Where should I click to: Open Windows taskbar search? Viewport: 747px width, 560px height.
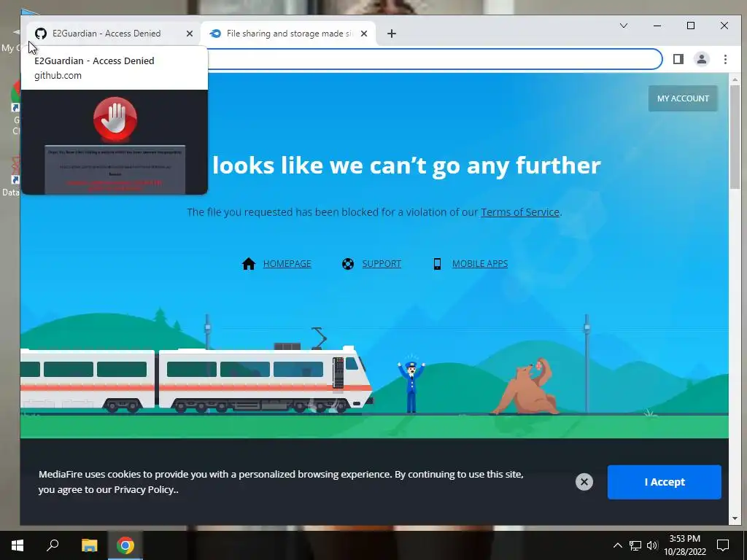(53, 545)
